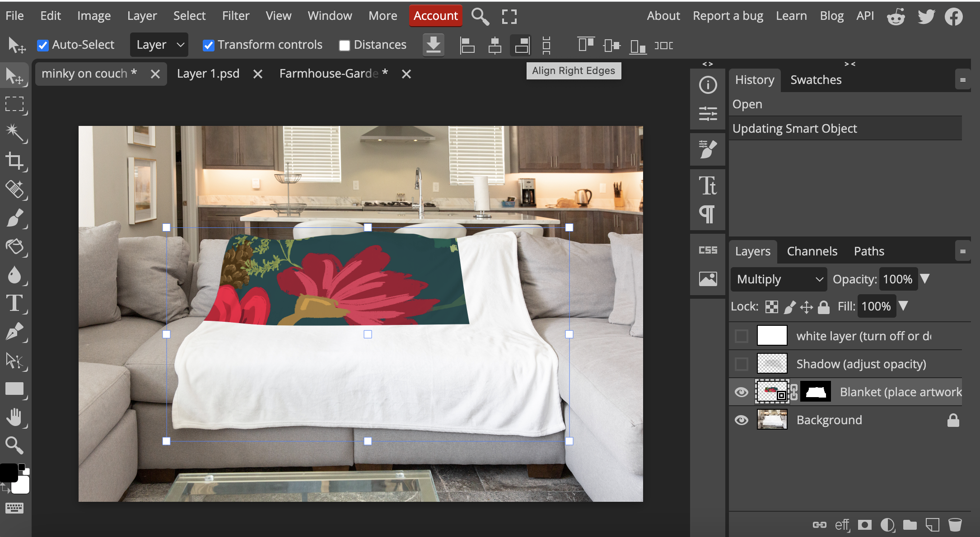Click the black foreground color swatch
Image resolution: width=980 pixels, height=537 pixels.
pos(8,472)
